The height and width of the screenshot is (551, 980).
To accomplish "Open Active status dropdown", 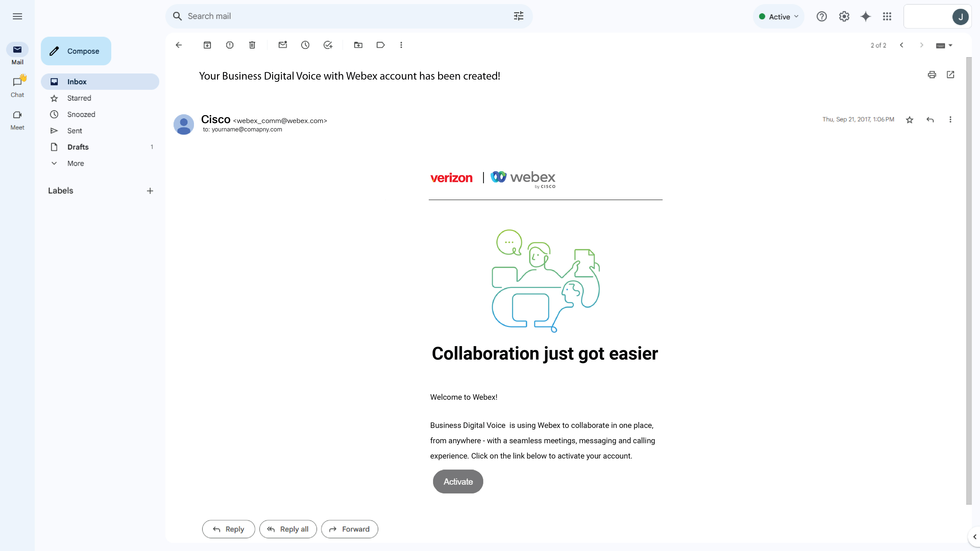I will coord(778,17).
